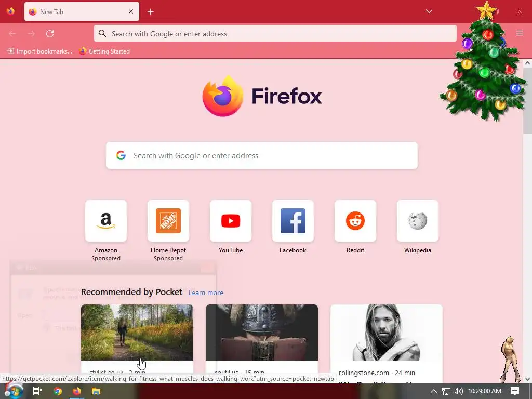
Task: Open File Explorer from the taskbar
Action: pos(96,391)
